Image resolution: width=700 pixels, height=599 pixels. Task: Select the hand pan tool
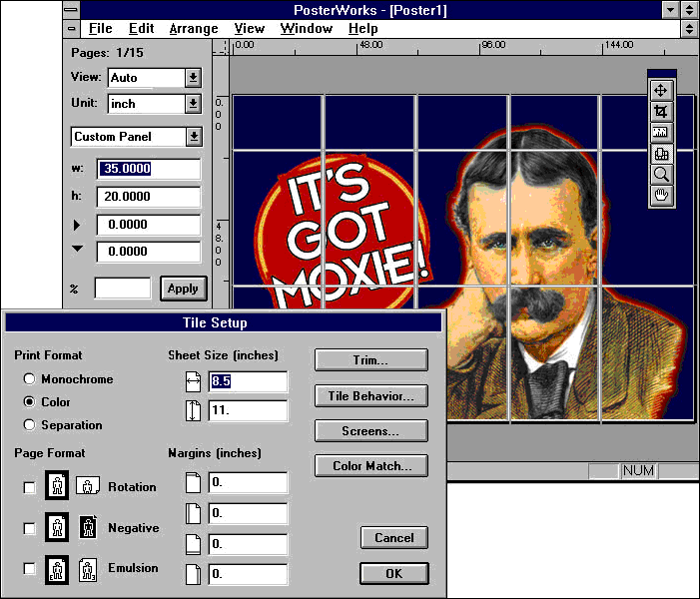tap(661, 196)
